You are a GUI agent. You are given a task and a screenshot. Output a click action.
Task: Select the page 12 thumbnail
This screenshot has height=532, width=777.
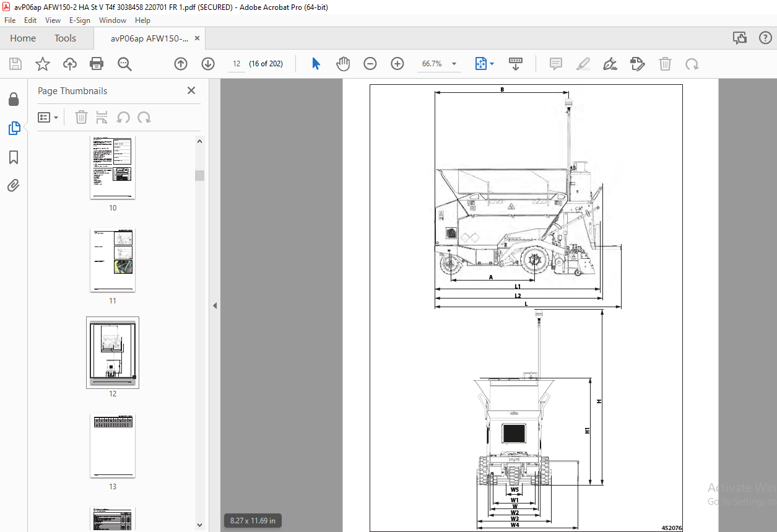pos(113,352)
